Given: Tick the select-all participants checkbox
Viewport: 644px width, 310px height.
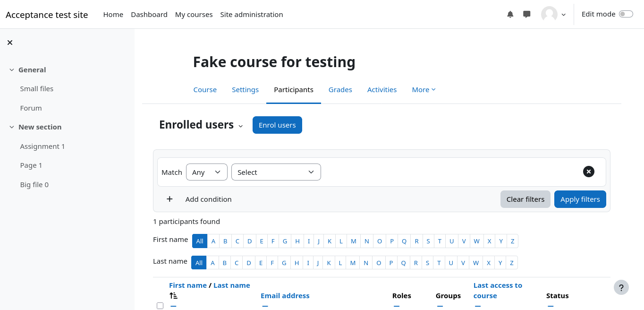Looking at the screenshot, I should click(x=160, y=306).
